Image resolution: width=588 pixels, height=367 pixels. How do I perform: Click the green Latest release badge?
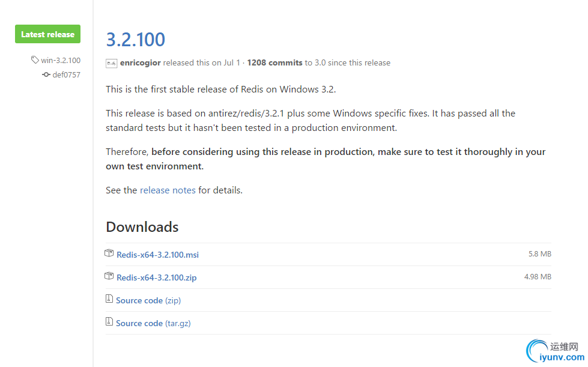[x=47, y=34]
